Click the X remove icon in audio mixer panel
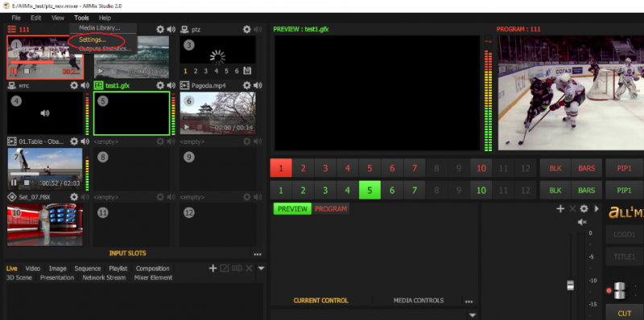The width and height of the screenshot is (644, 320). pyautogui.click(x=572, y=209)
